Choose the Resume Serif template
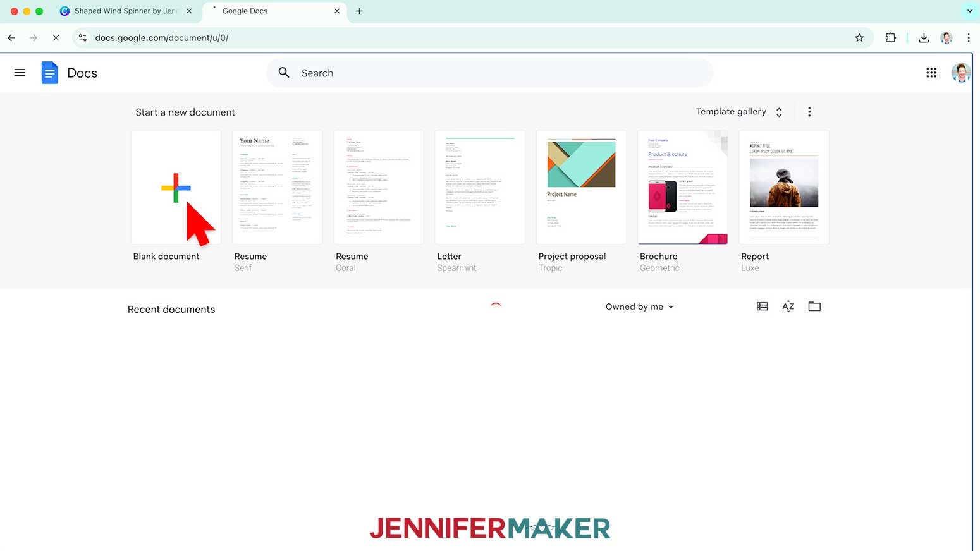Image resolution: width=980 pixels, height=551 pixels. click(x=277, y=187)
